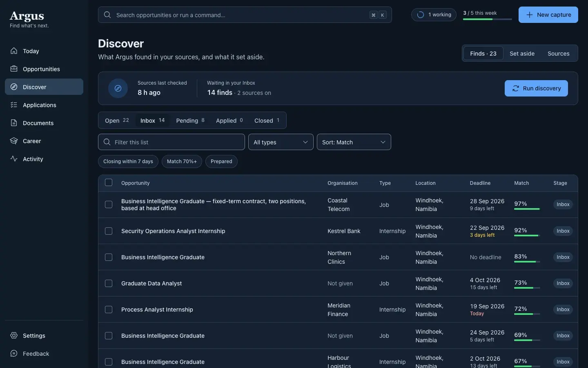This screenshot has height=368, width=588.
Task: Select the Security Operations Analyst Internship checkbox
Action: click(x=109, y=231)
